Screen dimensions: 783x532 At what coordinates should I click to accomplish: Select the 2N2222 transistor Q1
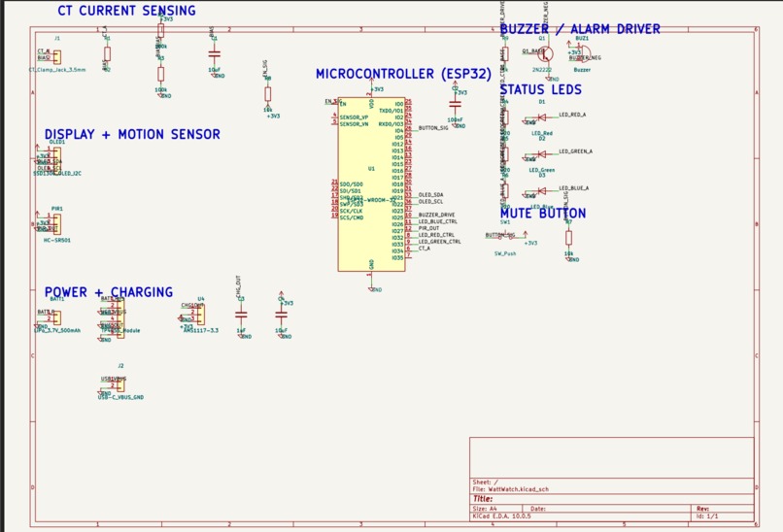click(x=546, y=54)
